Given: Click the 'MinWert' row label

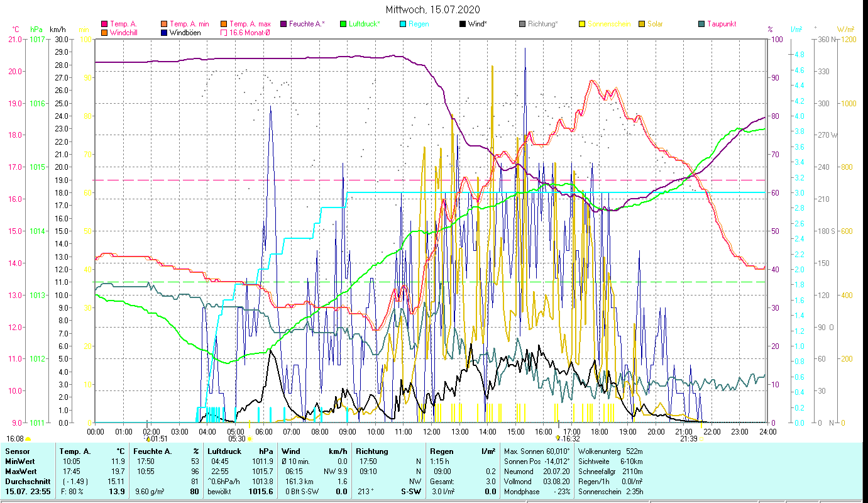Looking at the screenshot, I should pyautogui.click(x=19, y=461).
